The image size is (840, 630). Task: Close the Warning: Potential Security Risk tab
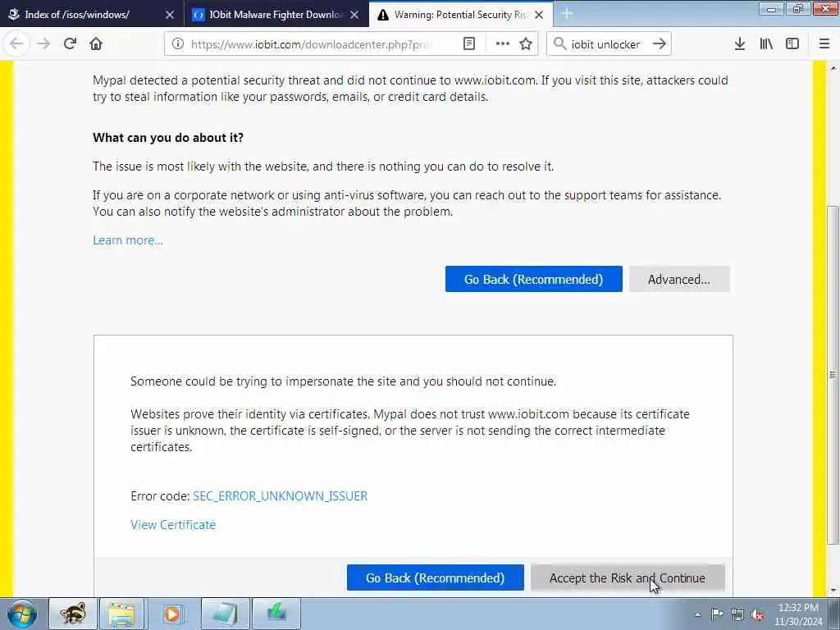[539, 15]
